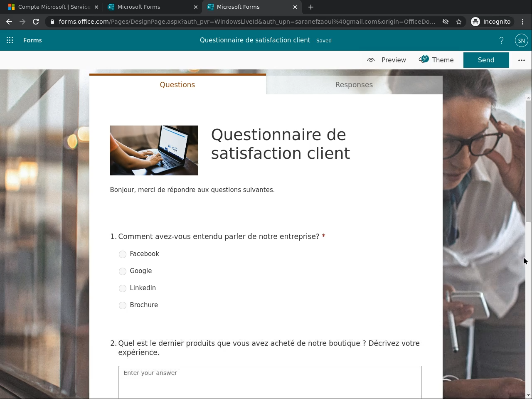Image resolution: width=532 pixels, height=399 pixels.
Task: Click the laptop header image thumbnail
Action: tap(154, 150)
